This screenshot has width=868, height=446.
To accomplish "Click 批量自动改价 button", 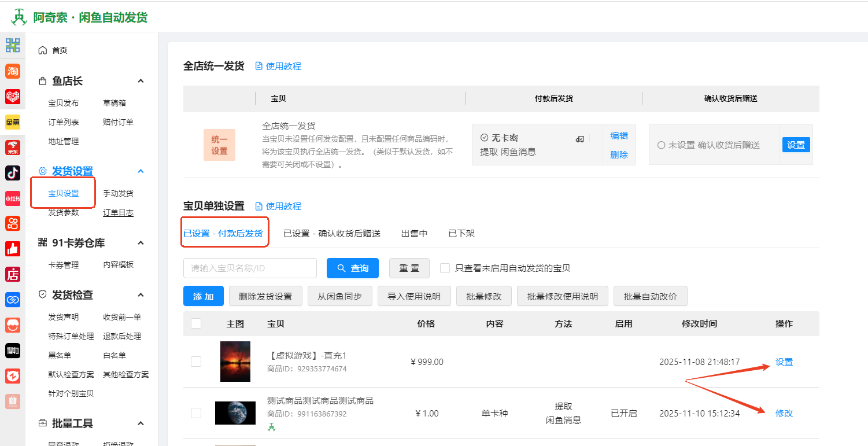I will [651, 297].
